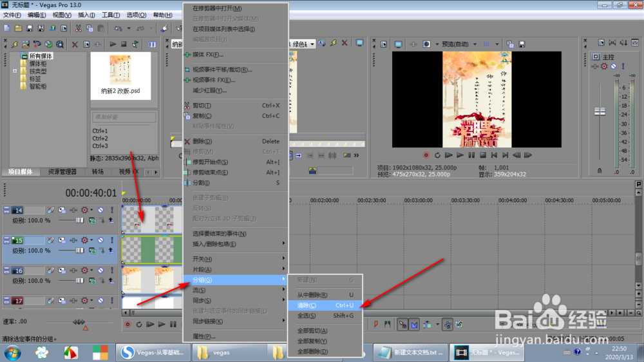
Task: Toggle bypass motion blur on track 14
Action: pos(51,210)
